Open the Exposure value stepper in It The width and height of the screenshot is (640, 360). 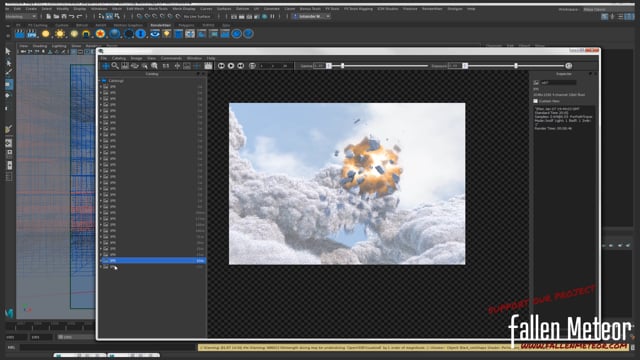click(x=464, y=66)
